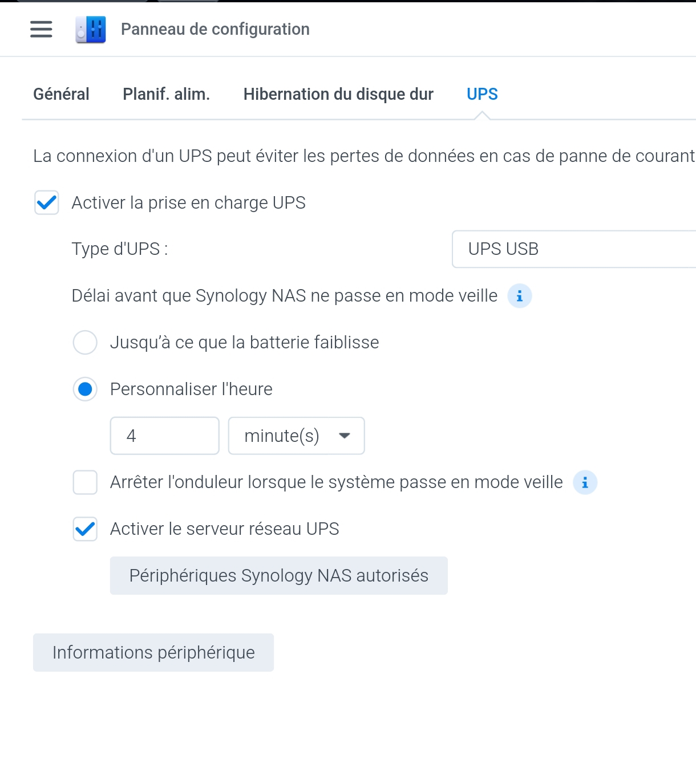Uncheck Activer la prise en charge UPS
This screenshot has width=696, height=784.
(47, 202)
